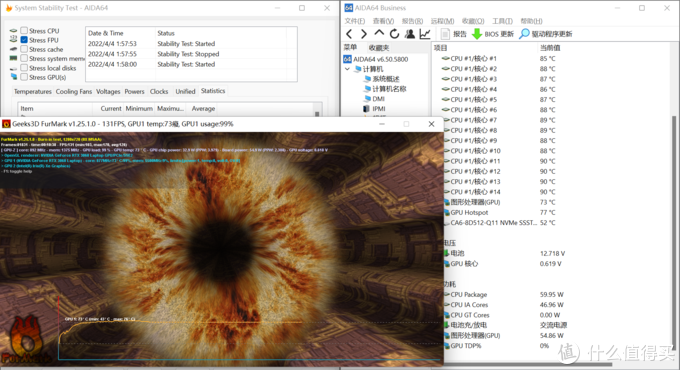
Task: Click the Average column header
Action: [203, 108]
